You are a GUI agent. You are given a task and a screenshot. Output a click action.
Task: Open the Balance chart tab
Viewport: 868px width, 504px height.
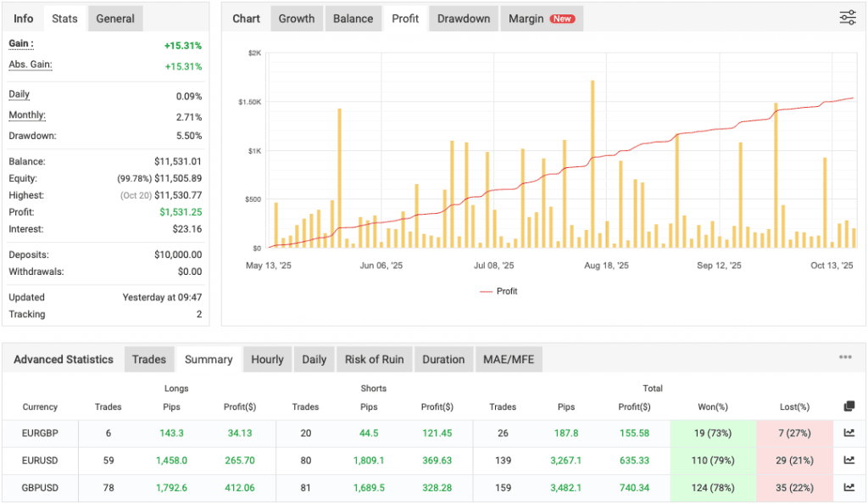click(353, 18)
